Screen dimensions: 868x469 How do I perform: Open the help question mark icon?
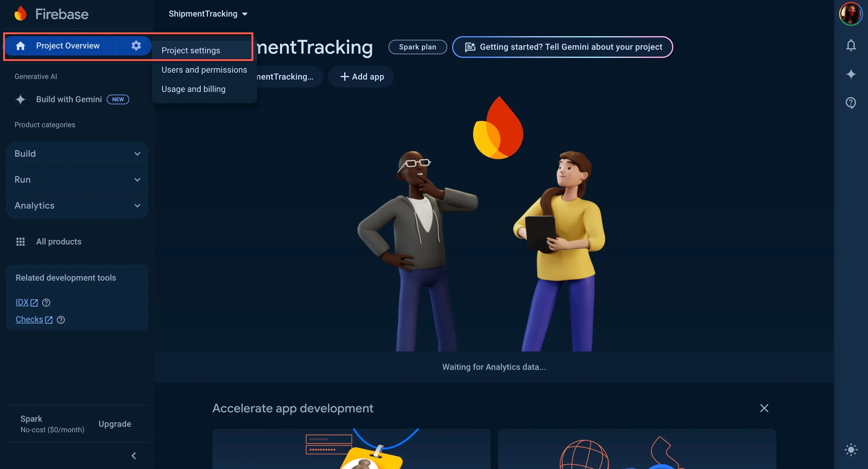pos(851,103)
